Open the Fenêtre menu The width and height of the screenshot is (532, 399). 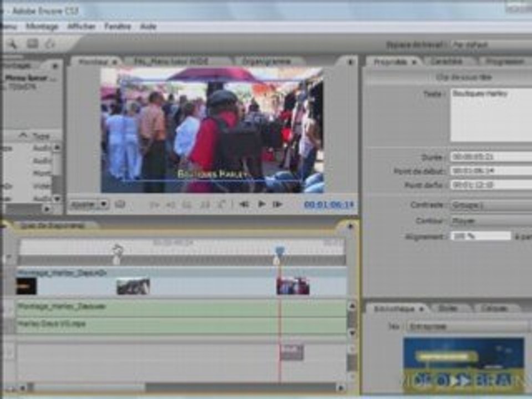(117, 27)
